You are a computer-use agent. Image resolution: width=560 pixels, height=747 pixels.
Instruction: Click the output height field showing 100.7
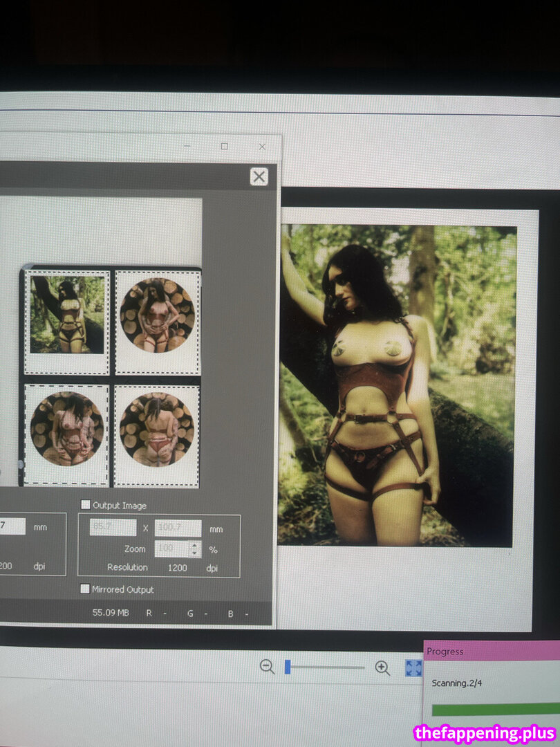[x=178, y=528]
